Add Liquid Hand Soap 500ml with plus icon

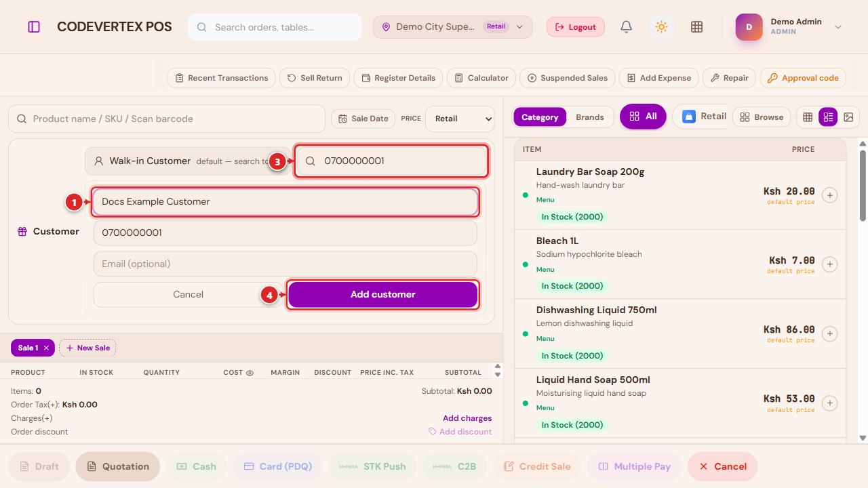[829, 403]
